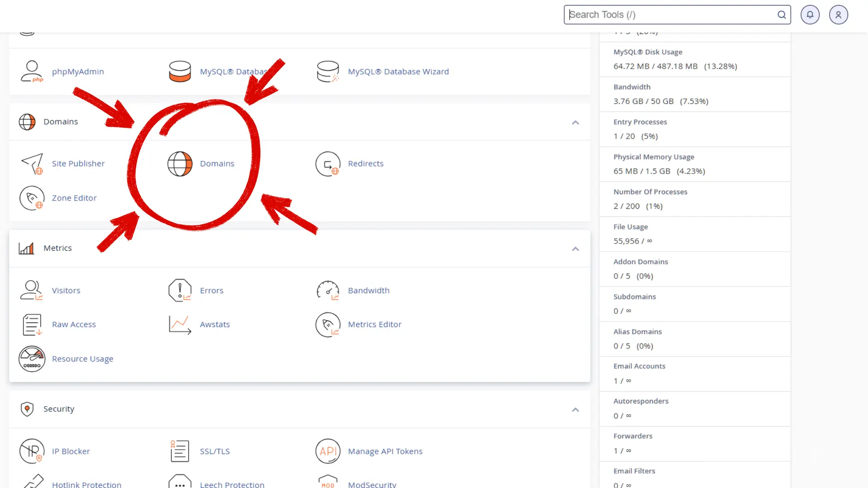Click the Domains globe icon in tools grid
The height and width of the screenshot is (488, 868).
click(180, 164)
